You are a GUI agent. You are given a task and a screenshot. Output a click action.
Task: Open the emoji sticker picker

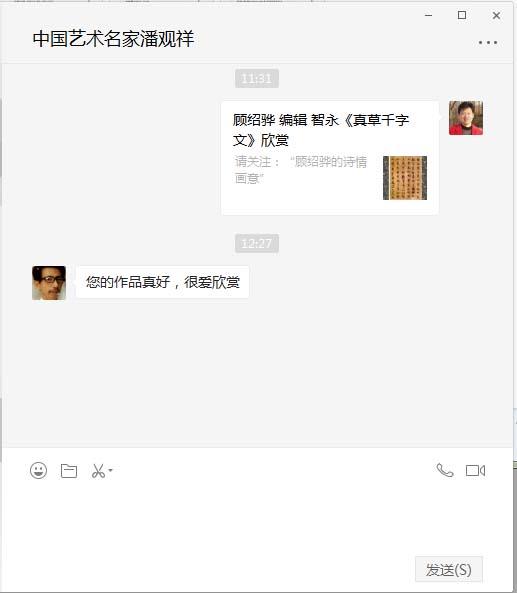(x=39, y=470)
